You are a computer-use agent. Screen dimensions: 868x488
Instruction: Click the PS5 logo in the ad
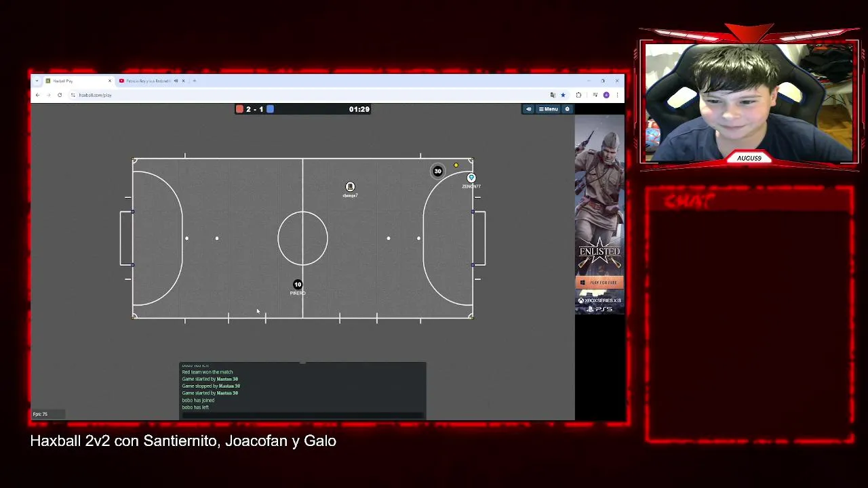(600, 309)
